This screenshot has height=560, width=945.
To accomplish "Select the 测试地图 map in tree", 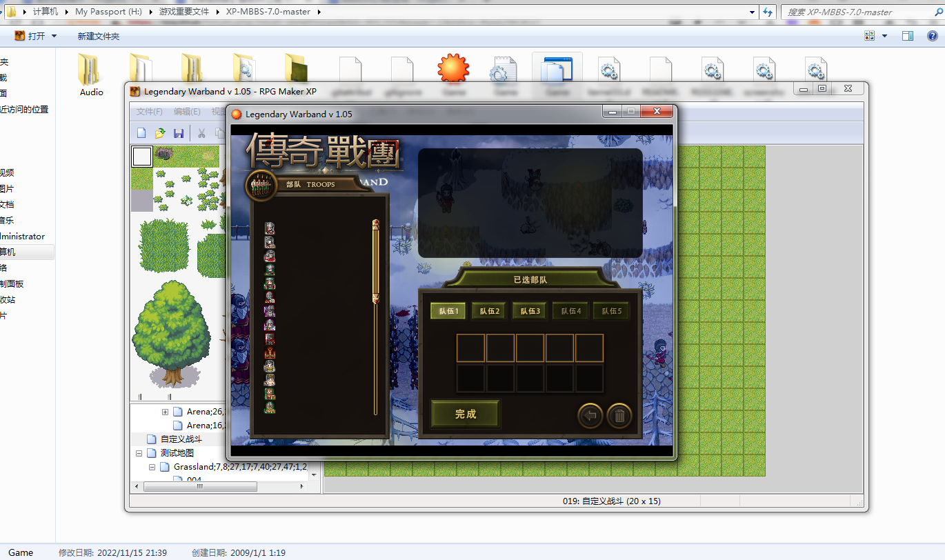I will tap(177, 453).
